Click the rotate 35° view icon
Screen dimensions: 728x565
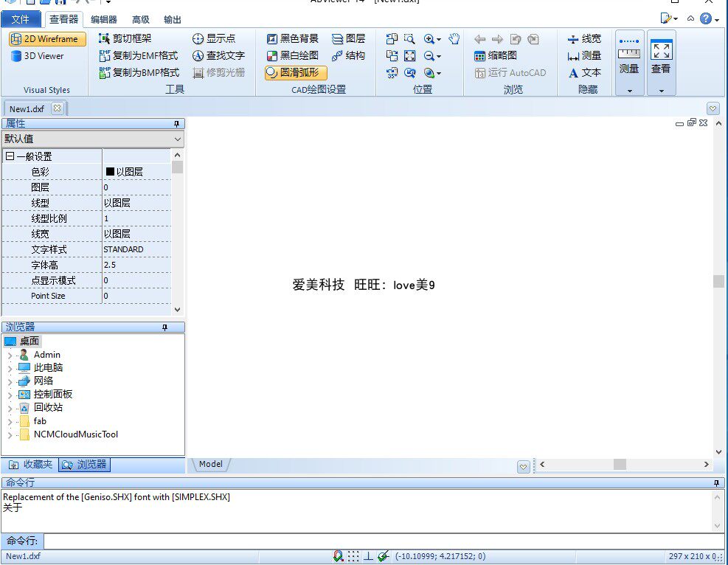click(392, 73)
